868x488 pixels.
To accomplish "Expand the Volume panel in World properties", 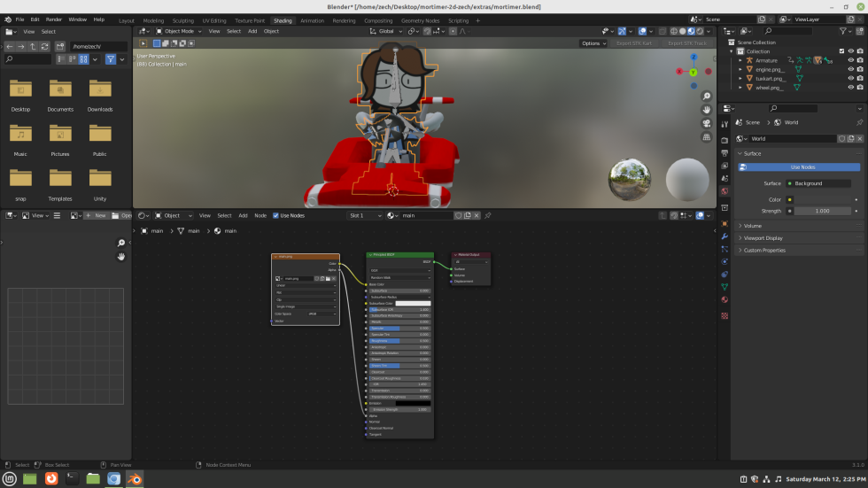I will pyautogui.click(x=753, y=226).
